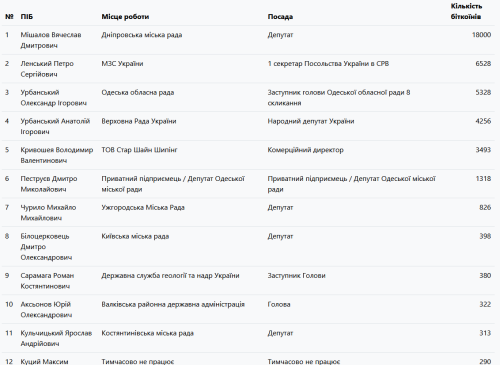
Task: Click the name Пеструєв Дмитро Миколайович
Action: [49, 184]
